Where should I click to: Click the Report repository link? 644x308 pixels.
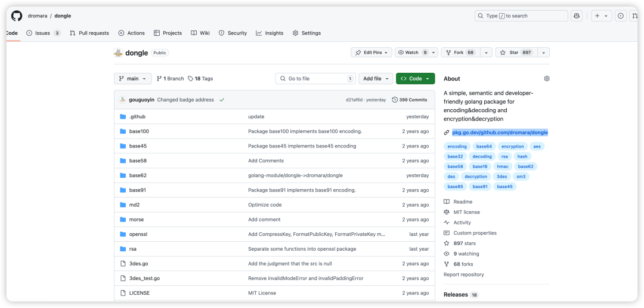[464, 275]
